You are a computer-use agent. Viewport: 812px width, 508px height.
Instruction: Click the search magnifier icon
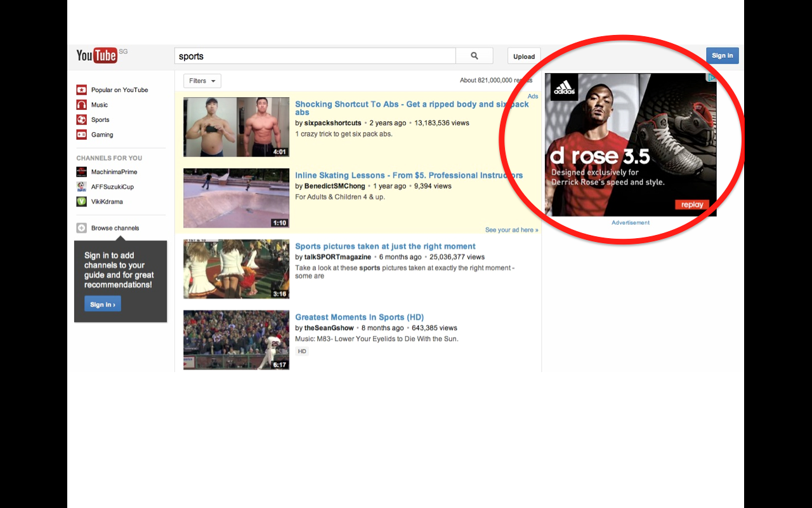tap(474, 55)
